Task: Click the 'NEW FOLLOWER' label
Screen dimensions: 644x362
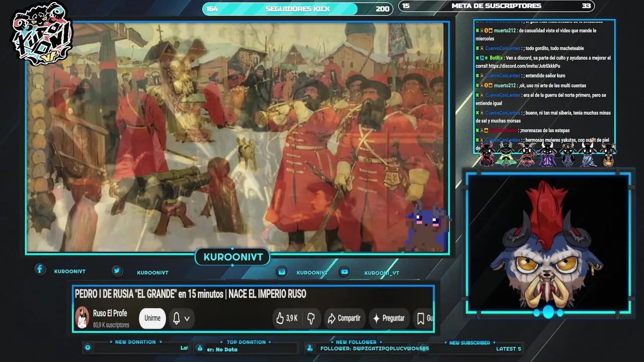Action: click(x=356, y=342)
